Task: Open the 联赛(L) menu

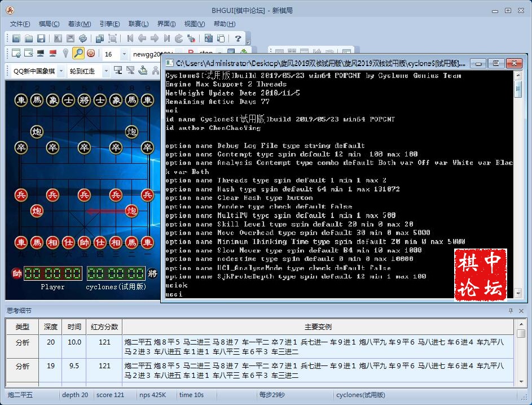Action: pyautogui.click(x=138, y=24)
